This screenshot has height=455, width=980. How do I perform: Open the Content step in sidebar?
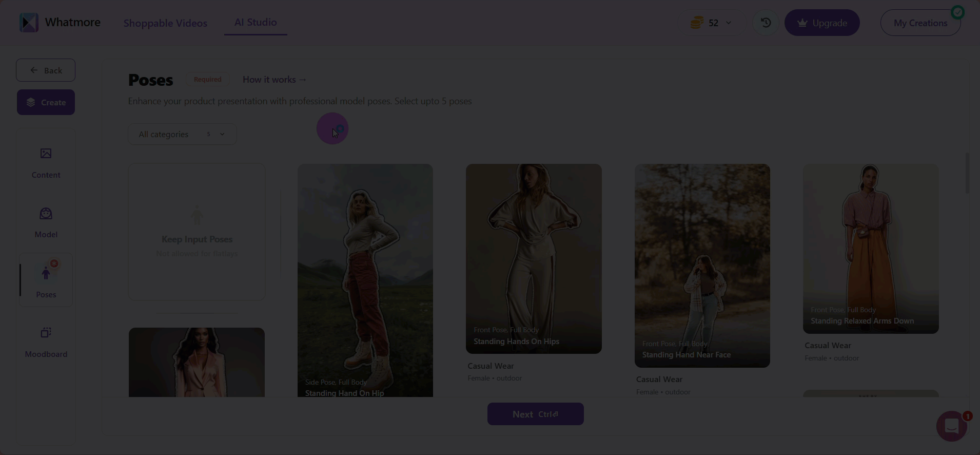click(46, 163)
